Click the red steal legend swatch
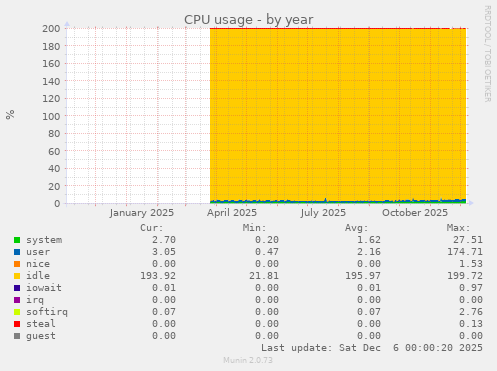Viewport: 497px width, 371px height. (x=17, y=324)
